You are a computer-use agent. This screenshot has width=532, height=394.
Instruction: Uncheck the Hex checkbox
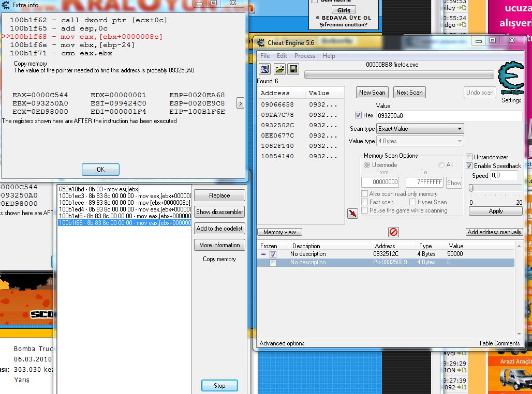[x=359, y=115]
